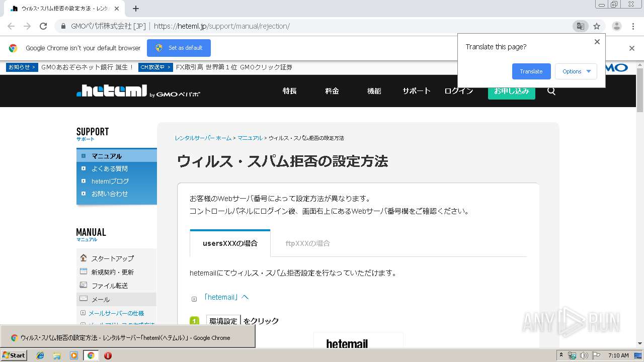Click the FX取引高 GMOクリック証券 link
The image size is (644, 362).
(234, 67)
